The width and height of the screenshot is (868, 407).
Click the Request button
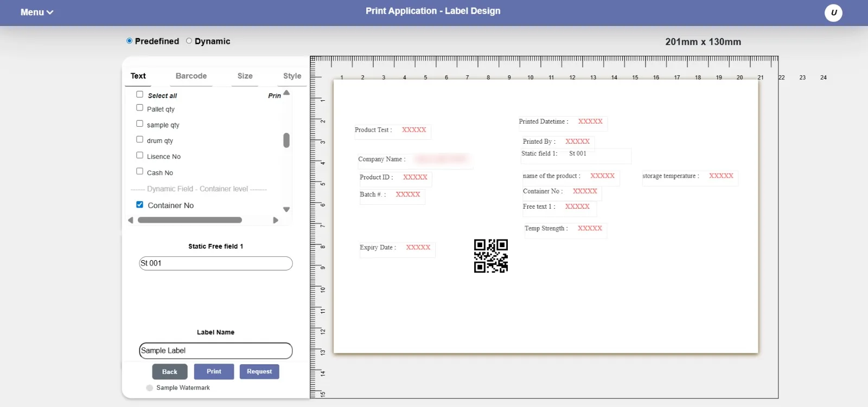coord(259,371)
